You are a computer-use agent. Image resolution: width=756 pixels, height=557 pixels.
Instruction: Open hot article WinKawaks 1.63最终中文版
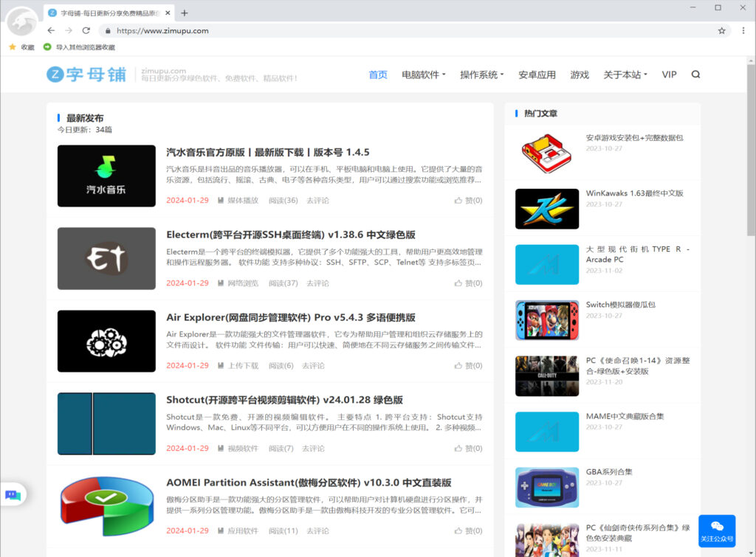pos(634,193)
